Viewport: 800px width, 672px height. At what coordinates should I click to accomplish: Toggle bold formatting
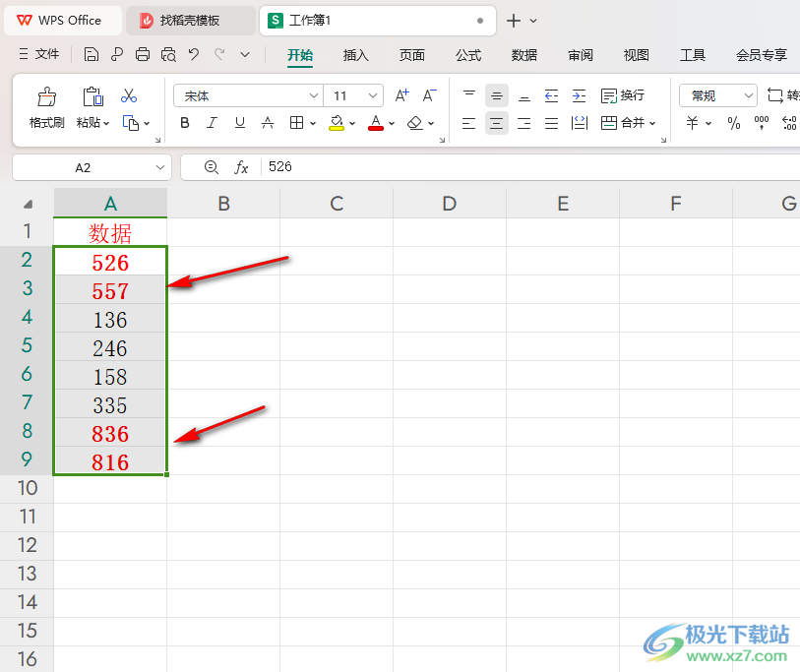[x=185, y=123]
